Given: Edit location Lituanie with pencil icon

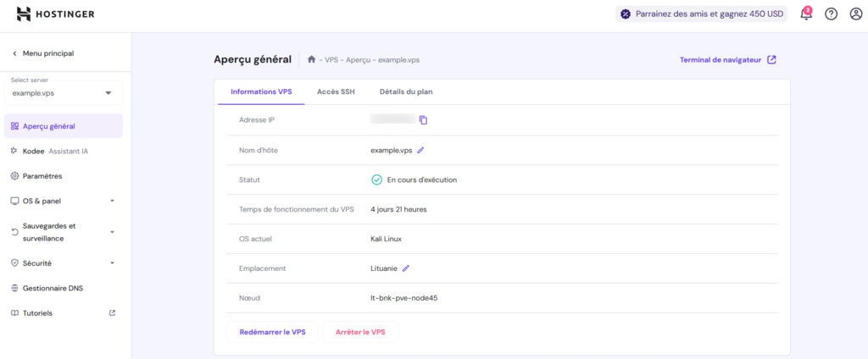Looking at the screenshot, I should [x=406, y=268].
